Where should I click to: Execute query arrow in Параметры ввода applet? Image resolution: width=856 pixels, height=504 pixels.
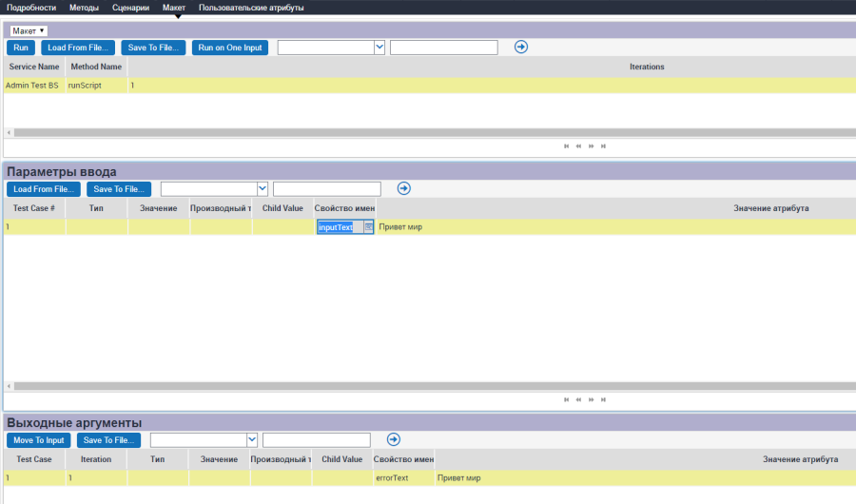click(x=404, y=188)
